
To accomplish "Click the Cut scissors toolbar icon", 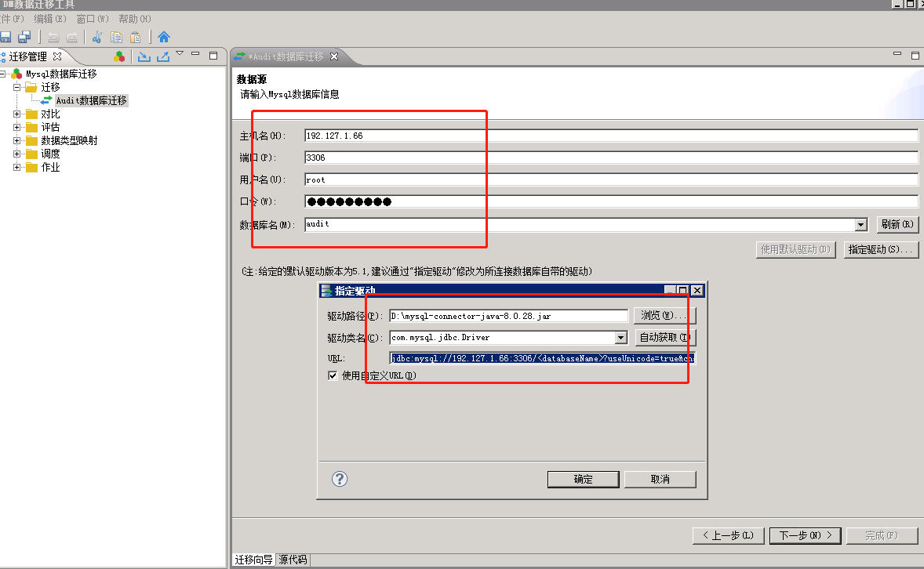I will 97,37.
